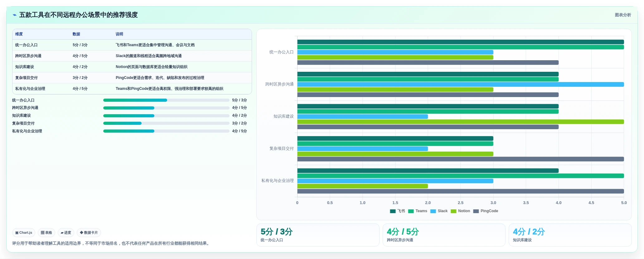Viewport: 644px width, 259px height.
Task: Click the PingCode bar in 复杂项目交付 group
Action: (x=461, y=159)
